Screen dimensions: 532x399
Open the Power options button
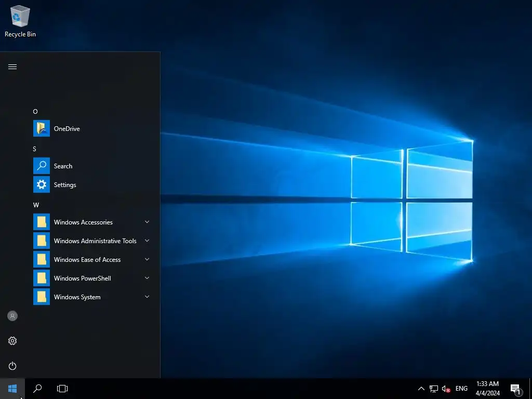[x=12, y=366]
